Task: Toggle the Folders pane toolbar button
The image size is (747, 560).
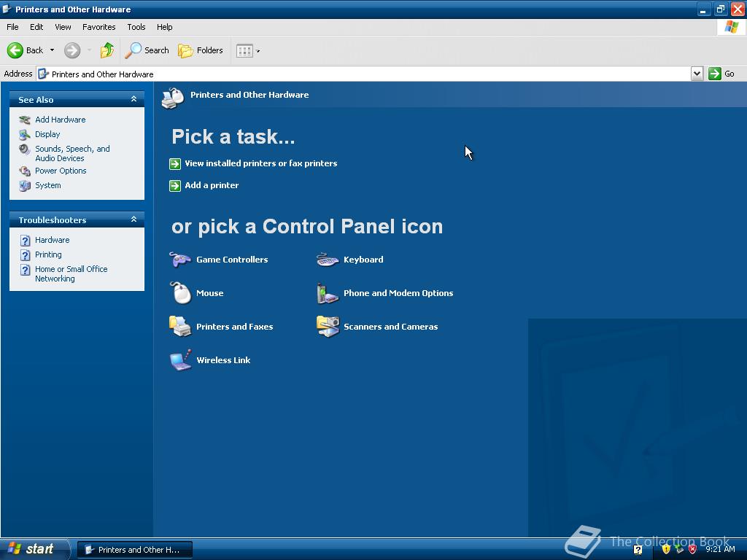Action: 200,50
